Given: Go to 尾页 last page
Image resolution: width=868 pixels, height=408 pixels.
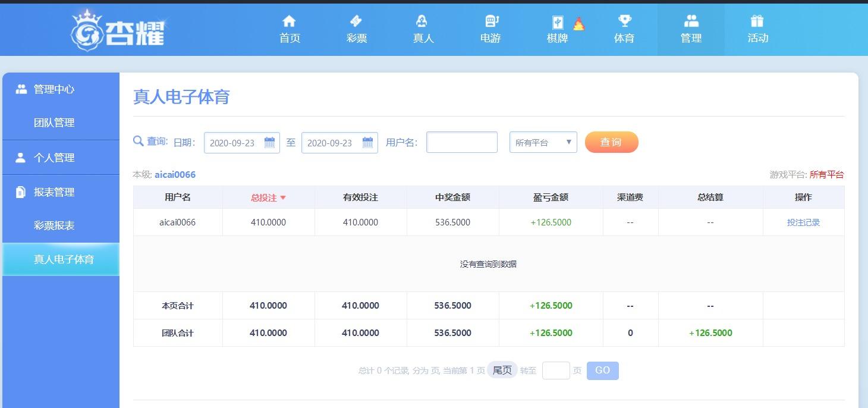Looking at the screenshot, I should [502, 370].
